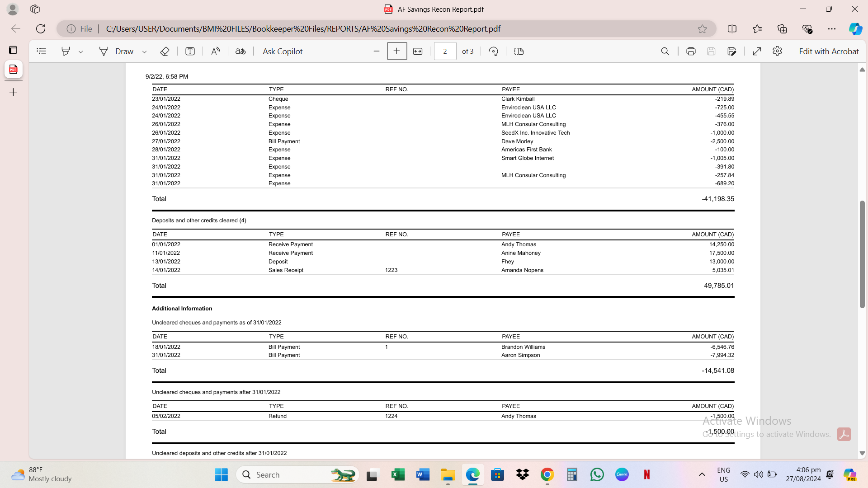The height and width of the screenshot is (488, 868).
Task: Open Word from the taskbar
Action: [423, 475]
